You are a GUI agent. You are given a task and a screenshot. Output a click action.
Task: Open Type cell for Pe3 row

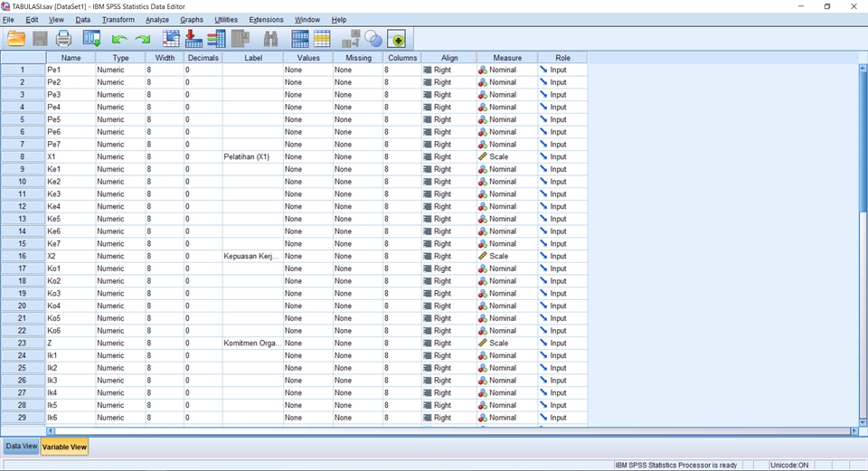click(120, 95)
